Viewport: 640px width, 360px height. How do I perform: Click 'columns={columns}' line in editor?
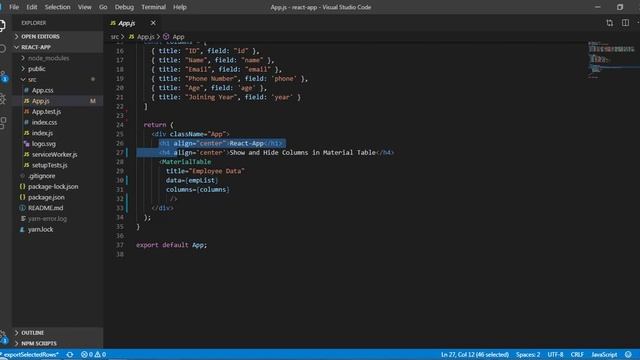click(x=198, y=189)
